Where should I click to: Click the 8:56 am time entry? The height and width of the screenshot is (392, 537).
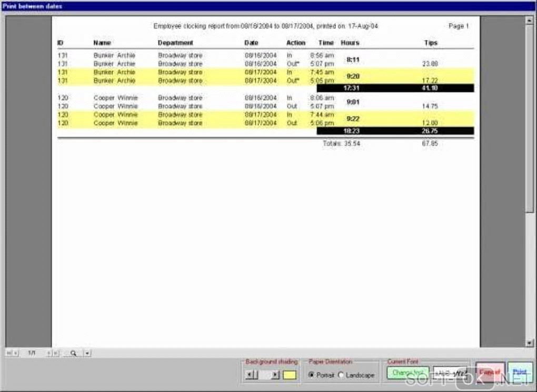click(322, 55)
